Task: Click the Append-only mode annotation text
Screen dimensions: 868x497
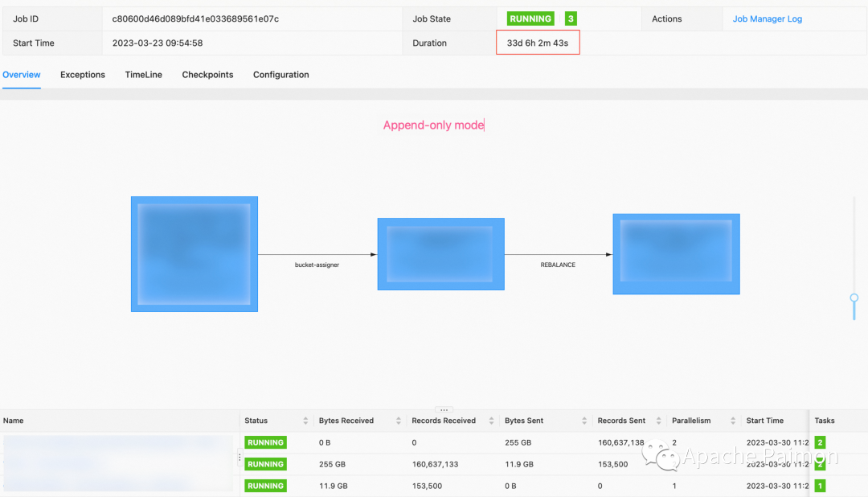Action: (433, 125)
